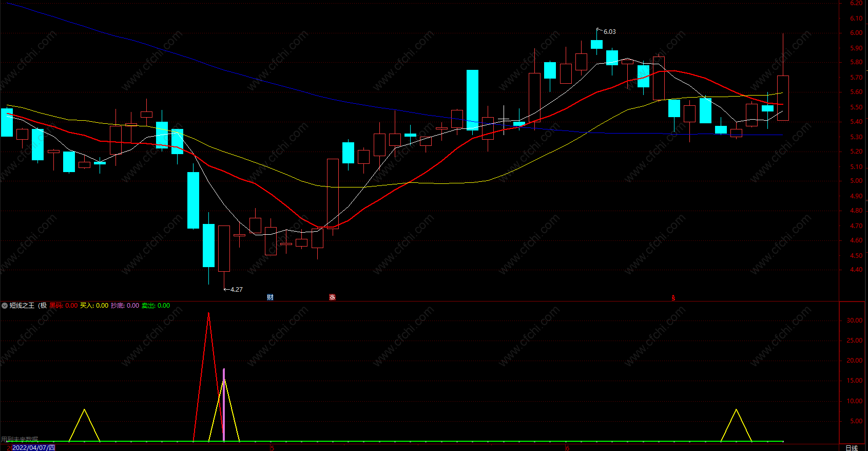Viewport: 868px width, 451px height.
Task: Select the 买入: 0.00 indicator value
Action: pos(94,306)
